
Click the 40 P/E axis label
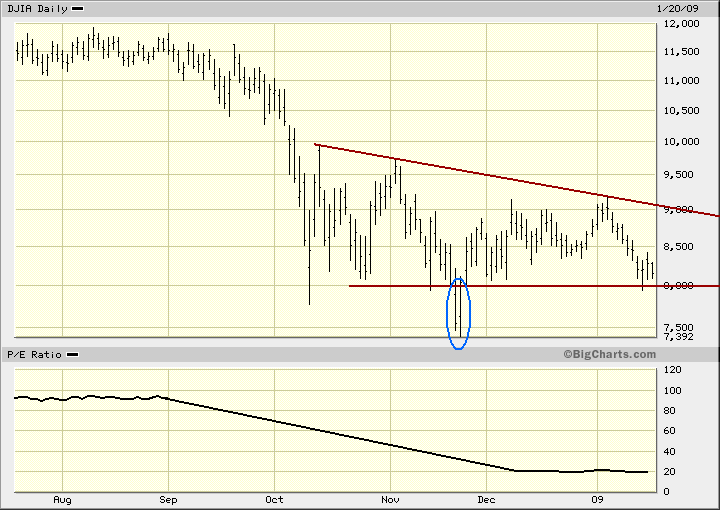670,452
